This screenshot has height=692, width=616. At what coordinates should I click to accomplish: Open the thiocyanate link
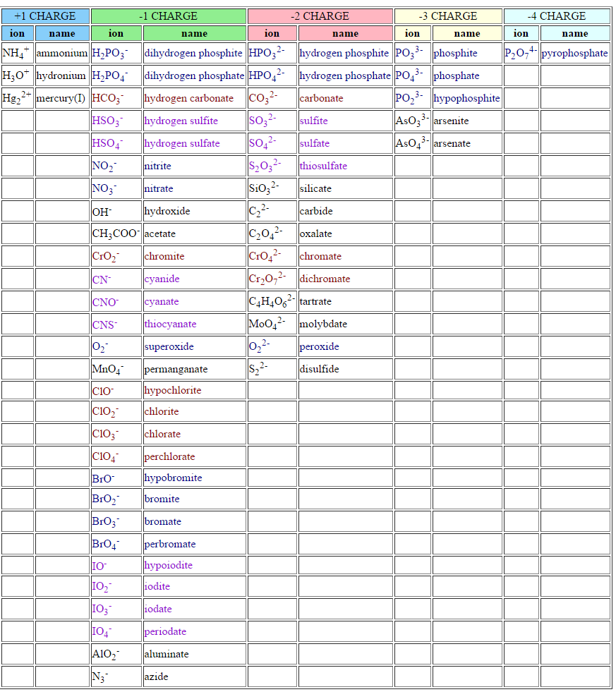pyautogui.click(x=170, y=324)
